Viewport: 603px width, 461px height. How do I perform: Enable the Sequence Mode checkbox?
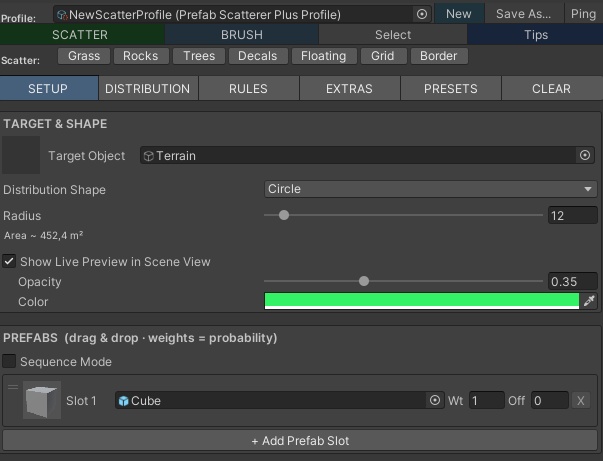tap(9, 361)
